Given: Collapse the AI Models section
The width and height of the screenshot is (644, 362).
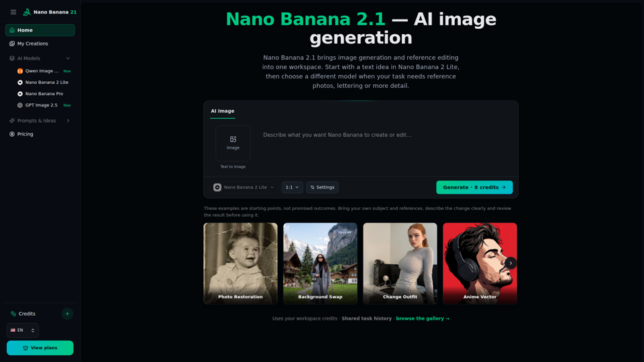Looking at the screenshot, I should pyautogui.click(x=40, y=58).
